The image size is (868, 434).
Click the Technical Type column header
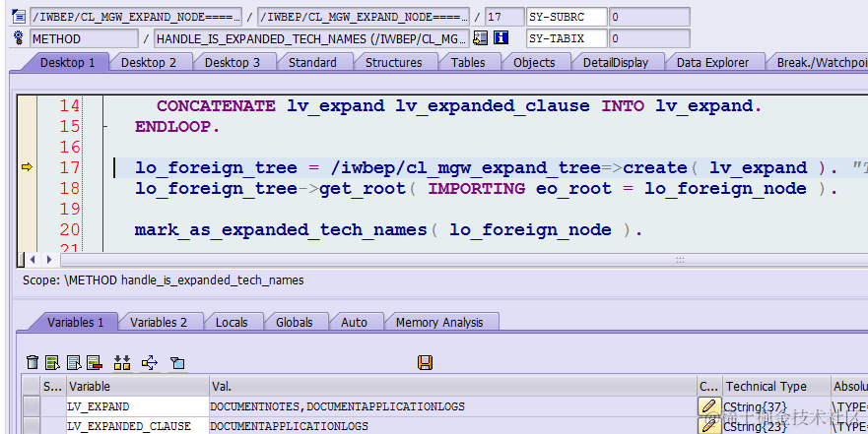776,386
